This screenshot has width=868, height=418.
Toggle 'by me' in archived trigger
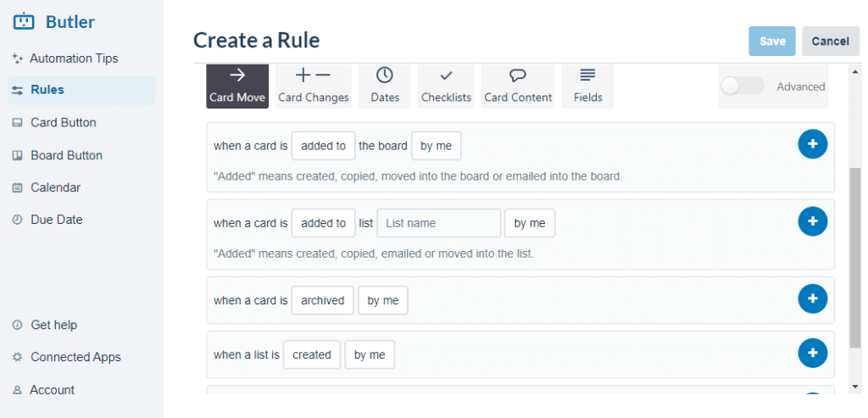pos(383,301)
